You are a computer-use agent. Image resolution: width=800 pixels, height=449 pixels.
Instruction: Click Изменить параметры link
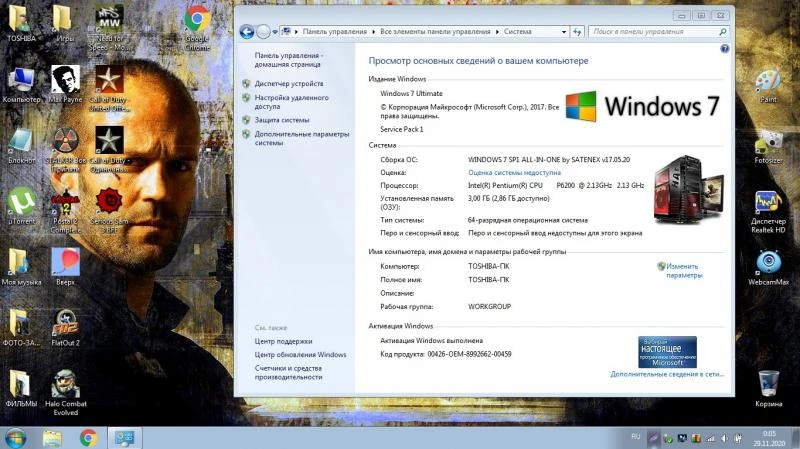point(684,270)
